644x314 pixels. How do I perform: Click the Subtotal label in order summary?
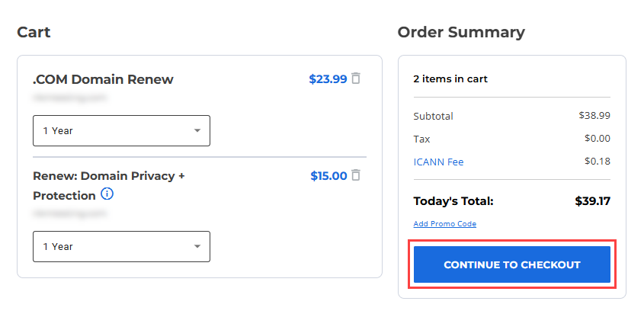(433, 117)
